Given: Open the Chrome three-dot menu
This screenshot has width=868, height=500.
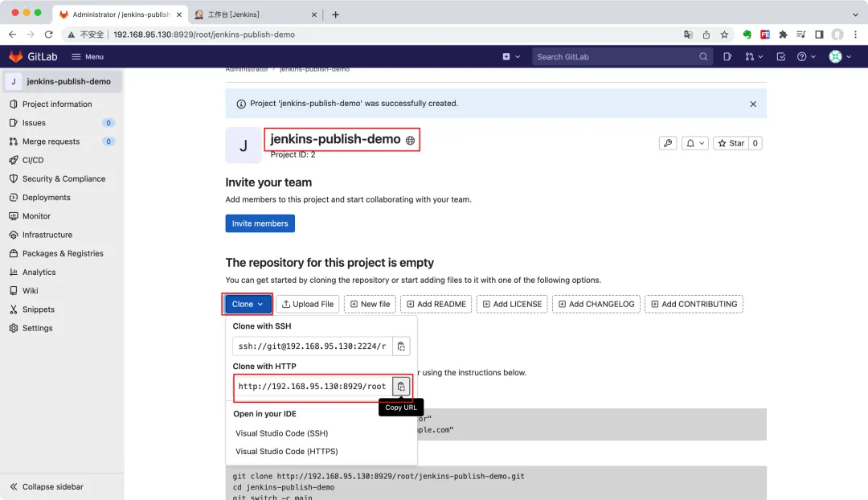Looking at the screenshot, I should coord(855,35).
